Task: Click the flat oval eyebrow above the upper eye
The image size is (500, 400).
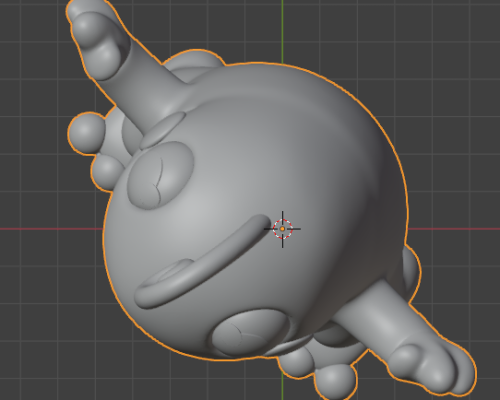Action: point(163,130)
